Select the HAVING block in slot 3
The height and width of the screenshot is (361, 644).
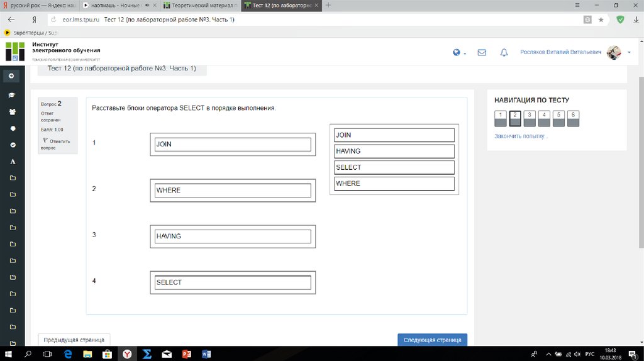[x=233, y=236]
